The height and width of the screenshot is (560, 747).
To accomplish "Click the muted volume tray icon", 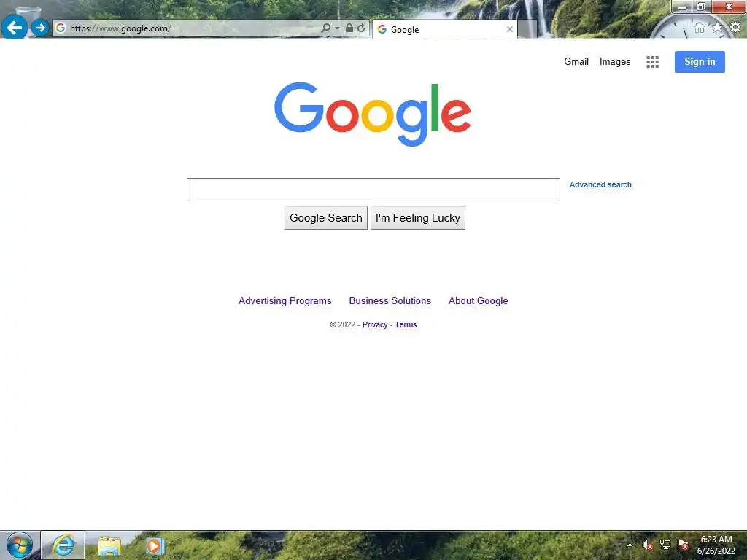I will pos(648,545).
